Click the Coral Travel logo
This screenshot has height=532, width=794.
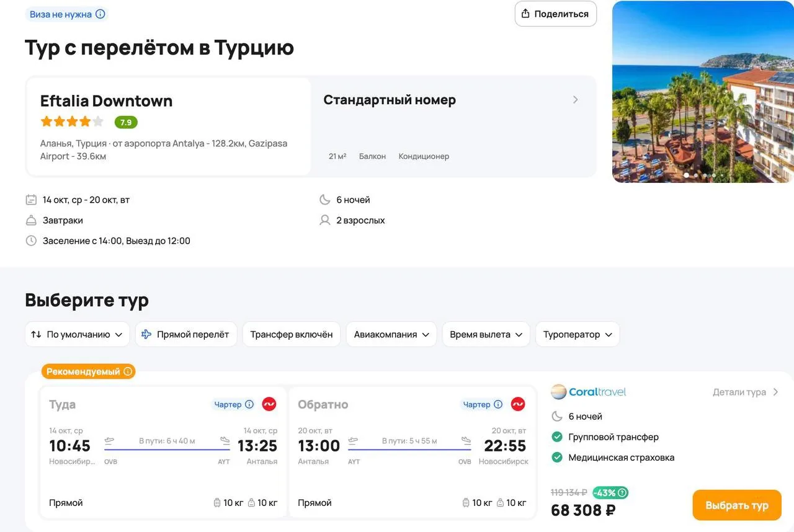589,392
